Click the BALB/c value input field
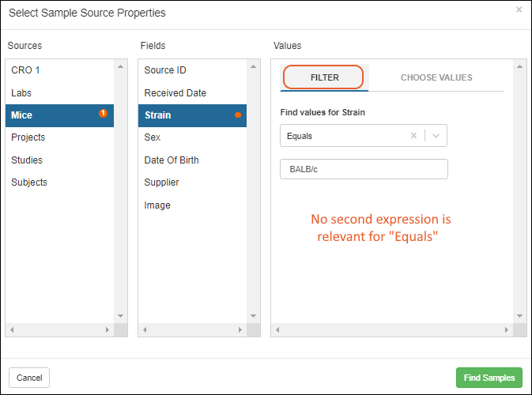532x395 pixels. 364,169
